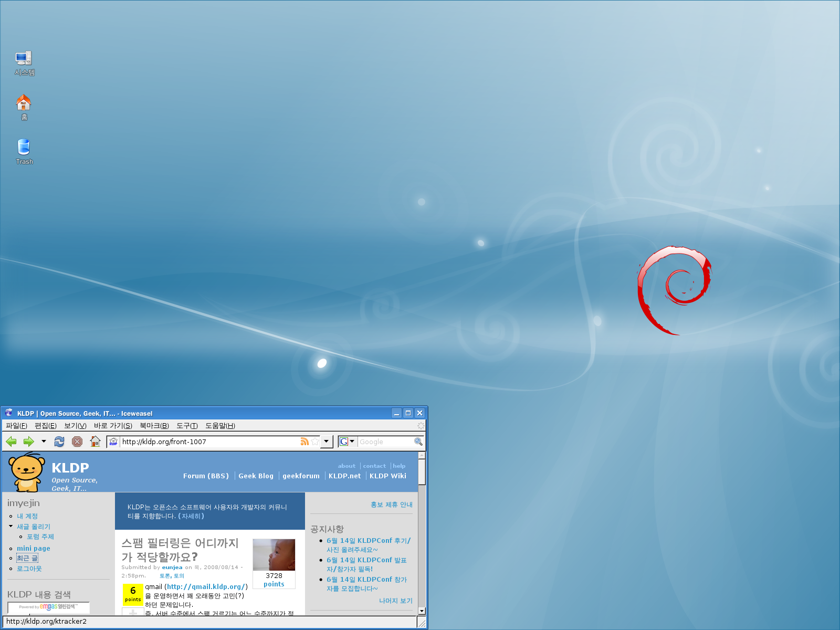Click the 나머지 보기 more link
Image resolution: width=840 pixels, height=630 pixels.
396,601
